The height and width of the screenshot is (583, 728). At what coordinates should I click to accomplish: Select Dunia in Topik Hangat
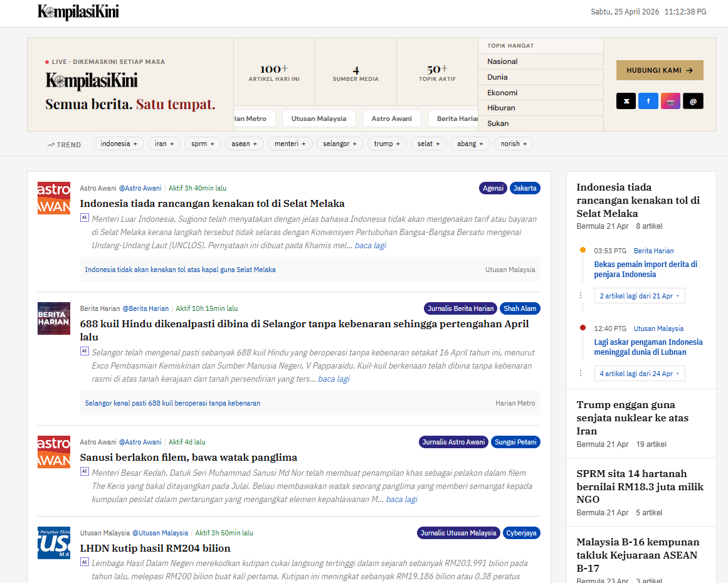coord(541,77)
